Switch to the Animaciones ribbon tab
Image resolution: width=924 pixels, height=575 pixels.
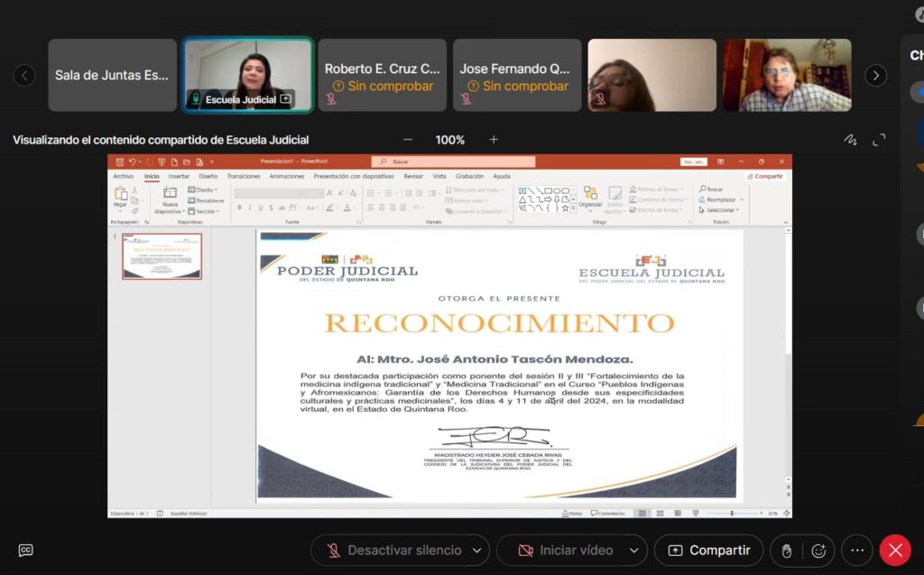click(287, 176)
